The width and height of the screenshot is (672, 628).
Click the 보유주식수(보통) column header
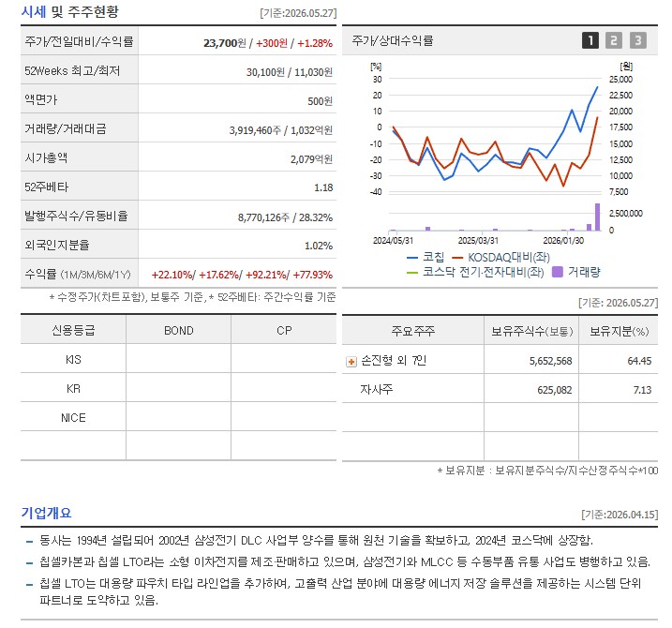531,331
